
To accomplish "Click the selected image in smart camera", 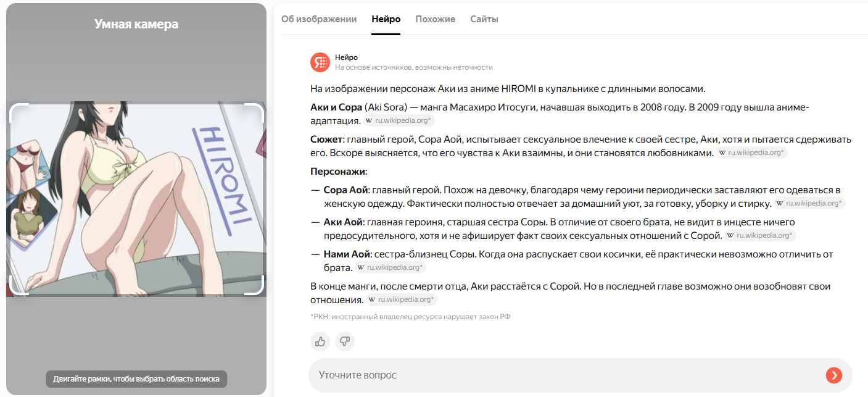I will [136, 199].
